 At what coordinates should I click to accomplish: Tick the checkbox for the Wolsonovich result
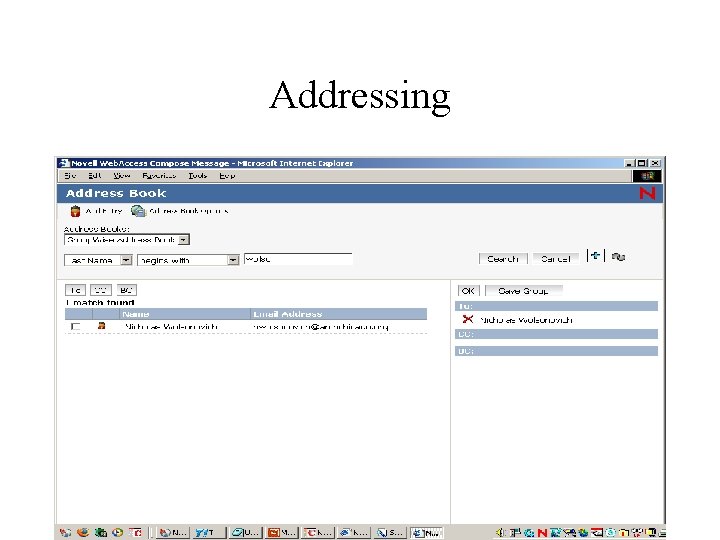[76, 326]
